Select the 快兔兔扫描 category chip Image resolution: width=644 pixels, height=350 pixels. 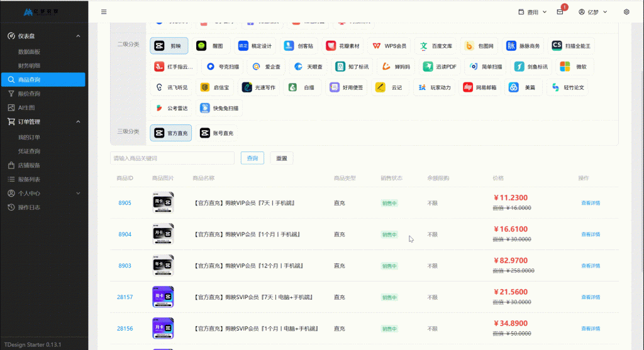click(x=219, y=108)
